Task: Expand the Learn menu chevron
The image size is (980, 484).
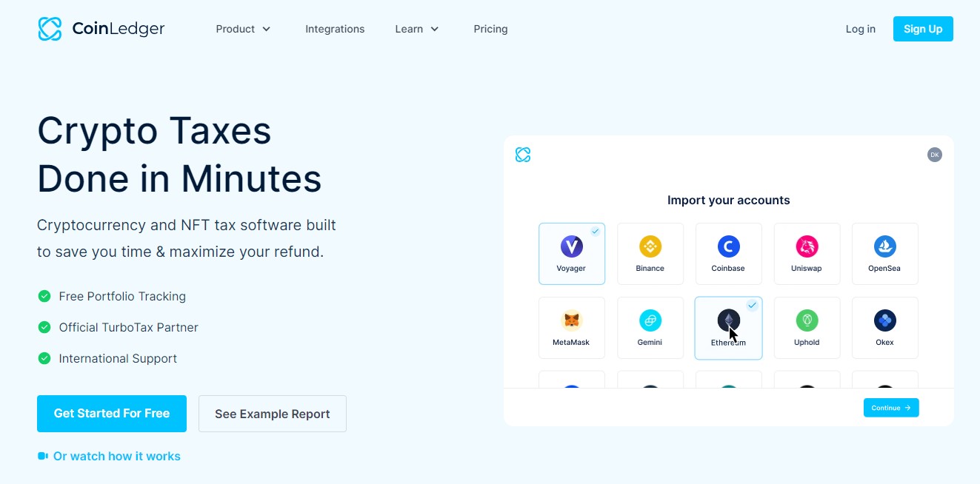Action: click(x=435, y=29)
